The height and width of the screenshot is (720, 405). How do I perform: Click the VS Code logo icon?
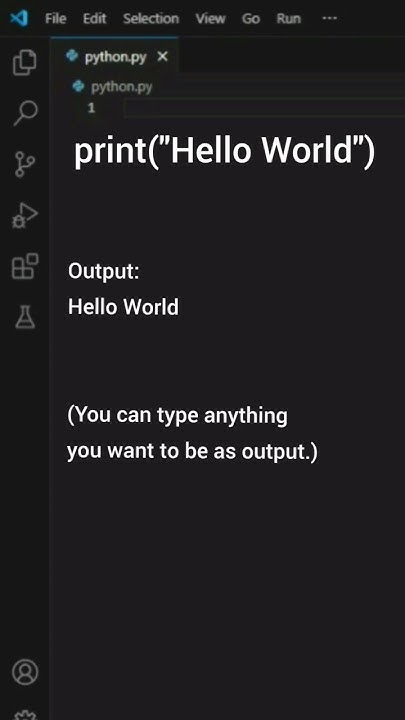tap(19, 18)
